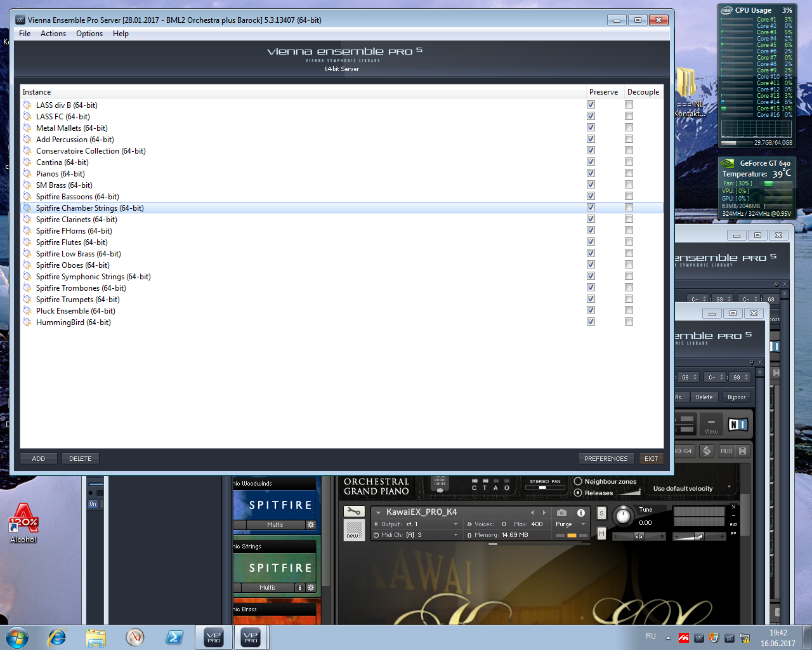The image size is (812, 650).
Task: Open the Output st. 1 dropdown
Action: click(x=416, y=524)
